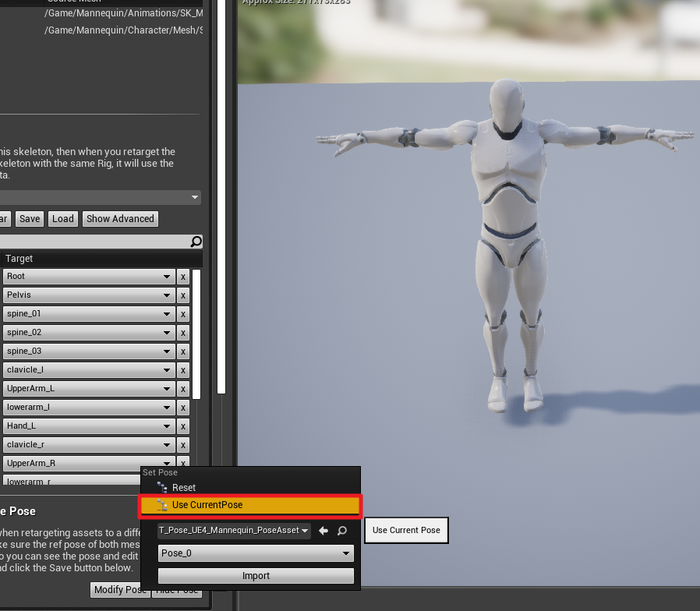Clear the spine_01 mapping with x
This screenshot has height=611, width=700.
pyautogui.click(x=183, y=314)
